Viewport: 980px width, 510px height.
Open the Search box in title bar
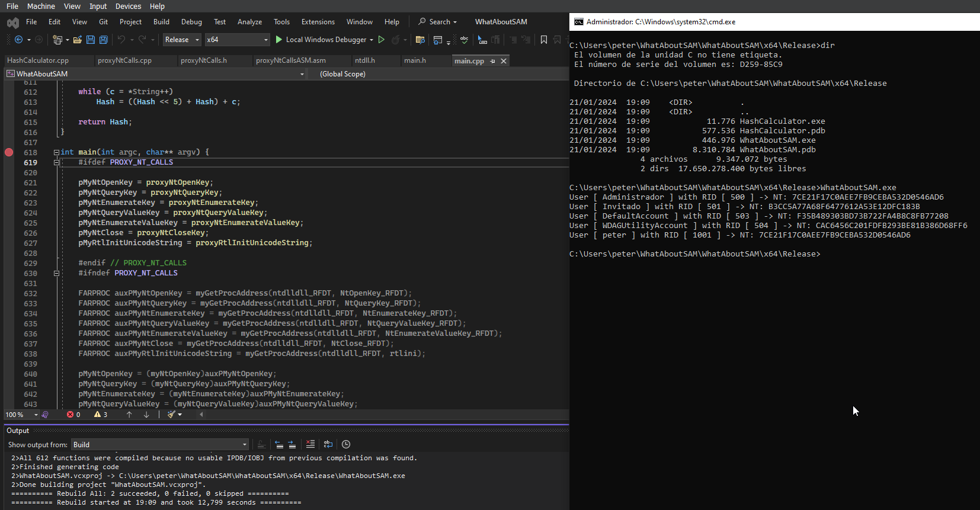(x=438, y=22)
